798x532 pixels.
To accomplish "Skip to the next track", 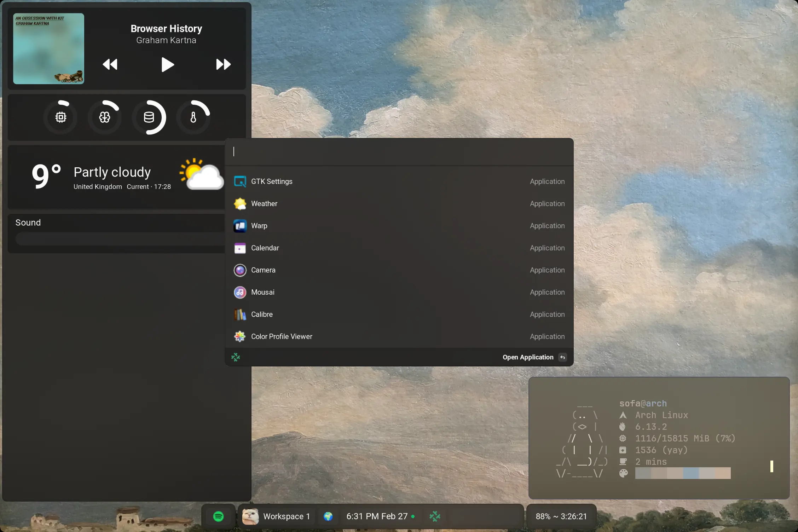I will (x=223, y=64).
